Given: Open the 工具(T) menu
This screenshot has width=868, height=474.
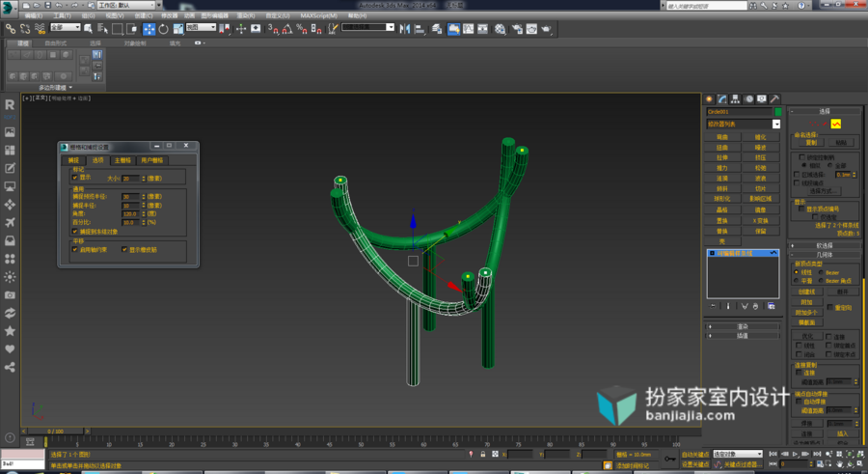Looking at the screenshot, I should (x=62, y=15).
